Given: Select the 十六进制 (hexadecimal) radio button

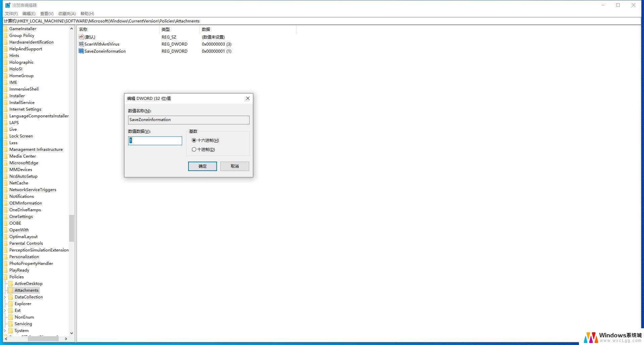Looking at the screenshot, I should (x=194, y=140).
